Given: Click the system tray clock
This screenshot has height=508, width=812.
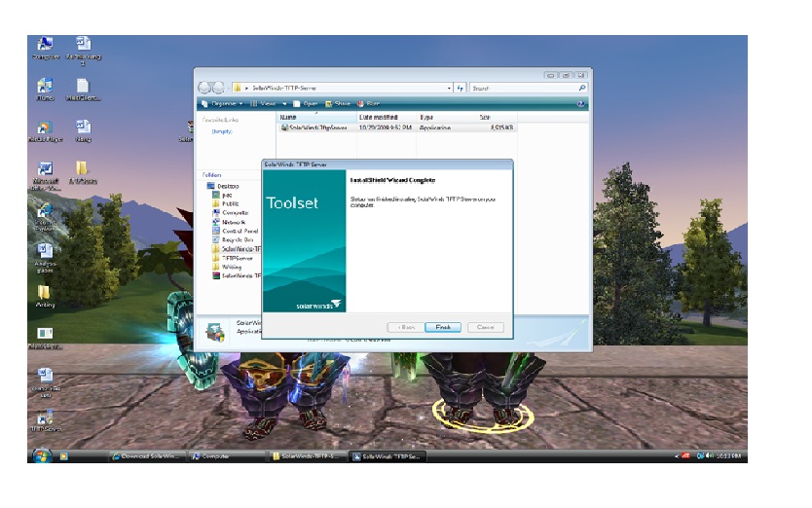Looking at the screenshot, I should point(728,455).
